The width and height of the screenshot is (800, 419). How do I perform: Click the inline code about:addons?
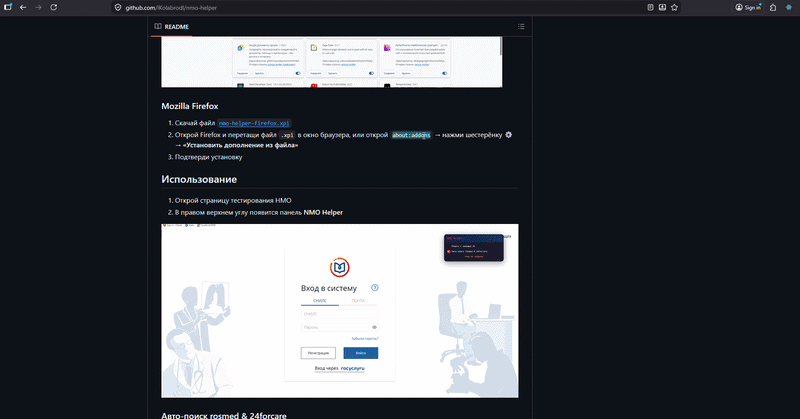[411, 135]
